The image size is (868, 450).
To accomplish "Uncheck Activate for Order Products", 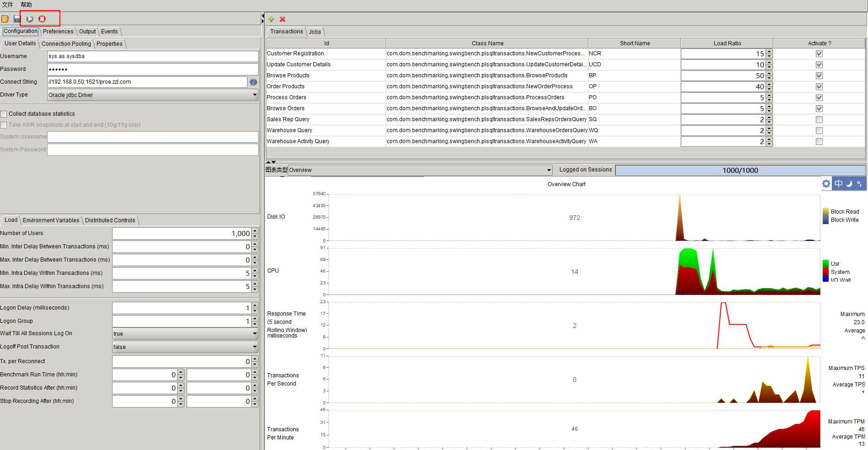I will (819, 86).
